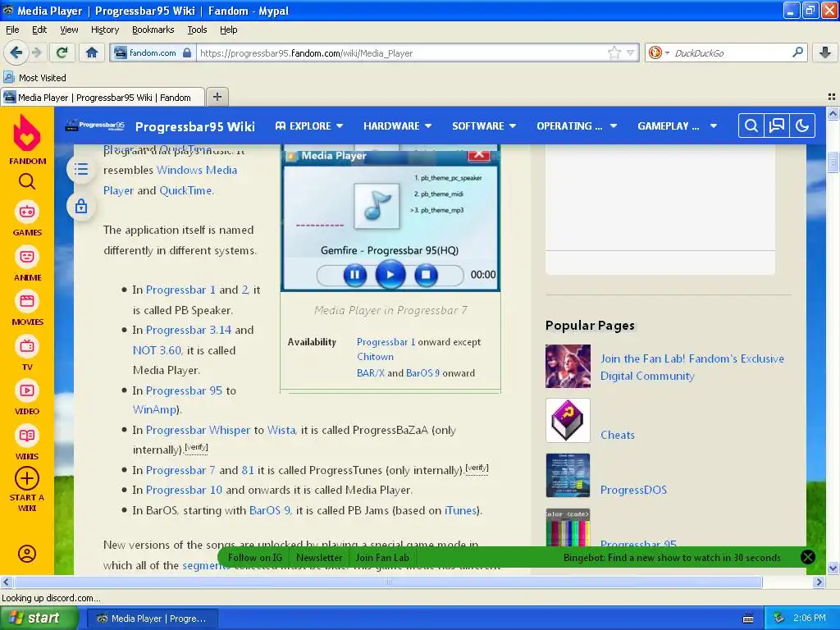
Task: Click the browser forward arrow
Action: click(36, 52)
